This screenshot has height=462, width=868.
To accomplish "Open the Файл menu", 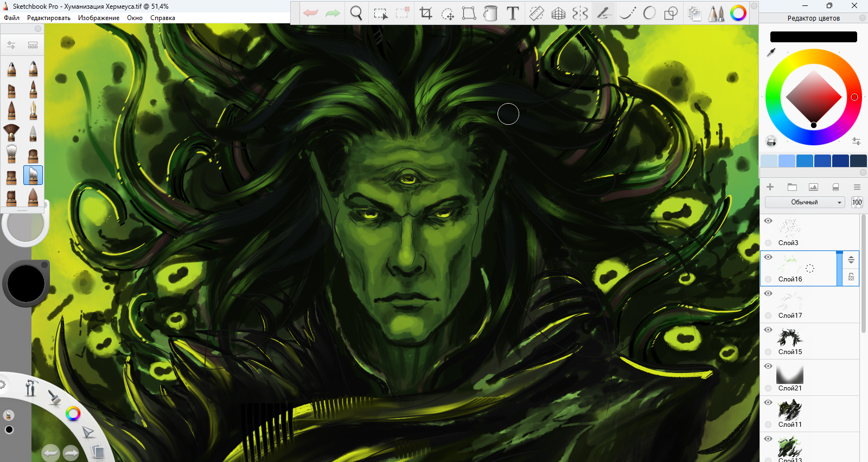I will click(11, 18).
